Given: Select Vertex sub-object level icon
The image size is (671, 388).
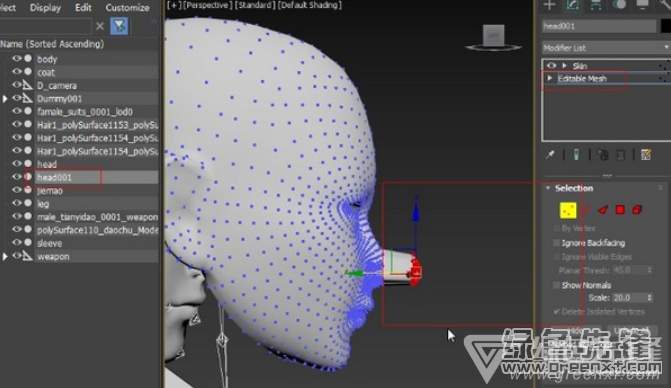Looking at the screenshot, I should tap(568, 210).
